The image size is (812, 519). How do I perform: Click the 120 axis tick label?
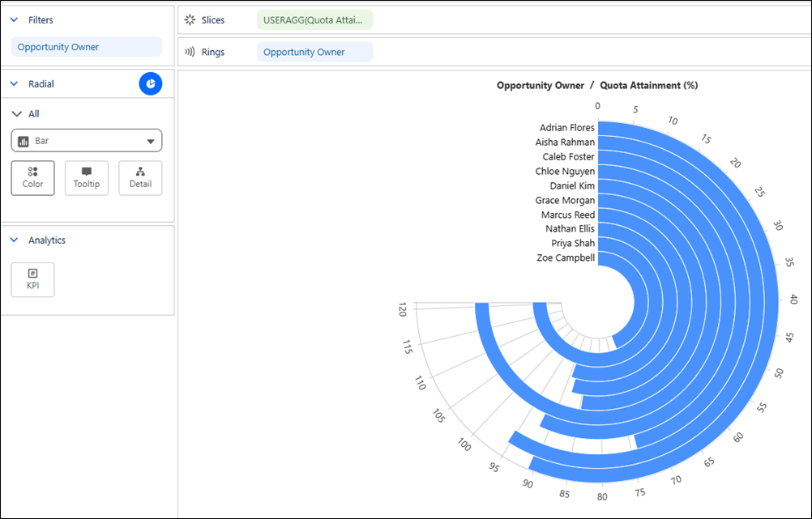[403, 309]
